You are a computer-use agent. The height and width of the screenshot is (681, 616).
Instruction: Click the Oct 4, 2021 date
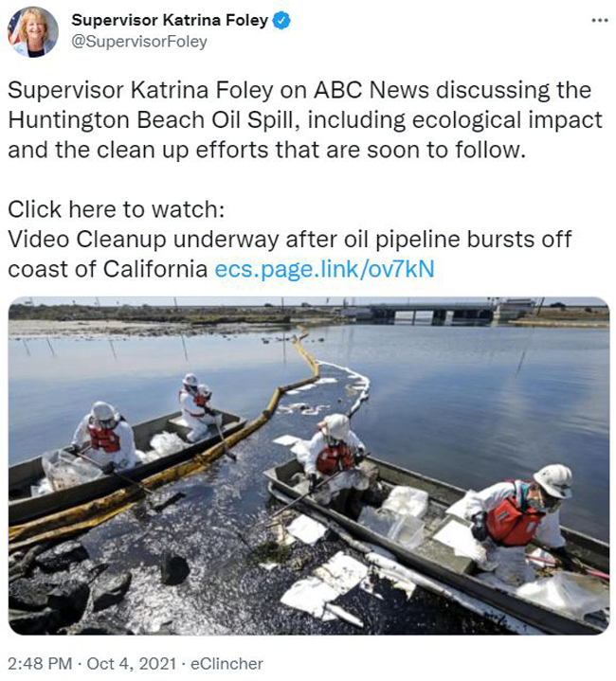[132, 664]
